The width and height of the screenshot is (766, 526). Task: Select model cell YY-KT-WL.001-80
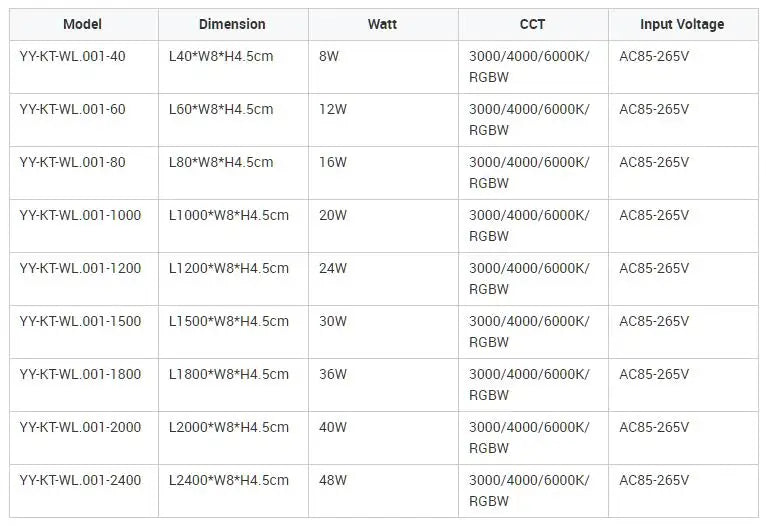coord(84,173)
